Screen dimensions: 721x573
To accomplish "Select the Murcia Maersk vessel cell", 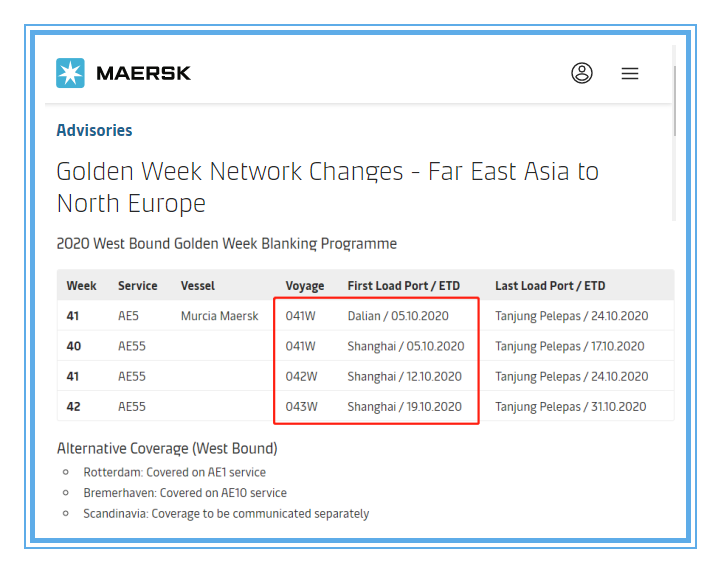I will click(219, 316).
